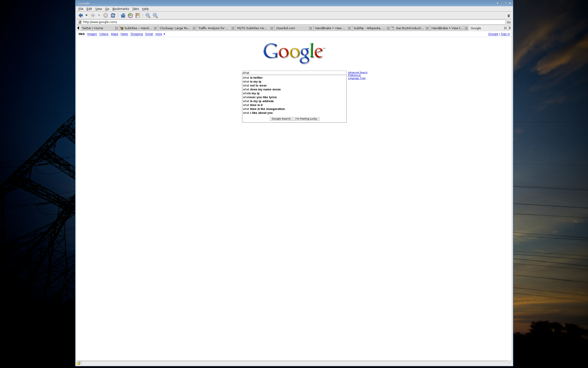Screen dimensions: 588x368
Task: Close the Traffic Analysis tab
Action: click(x=233, y=28)
